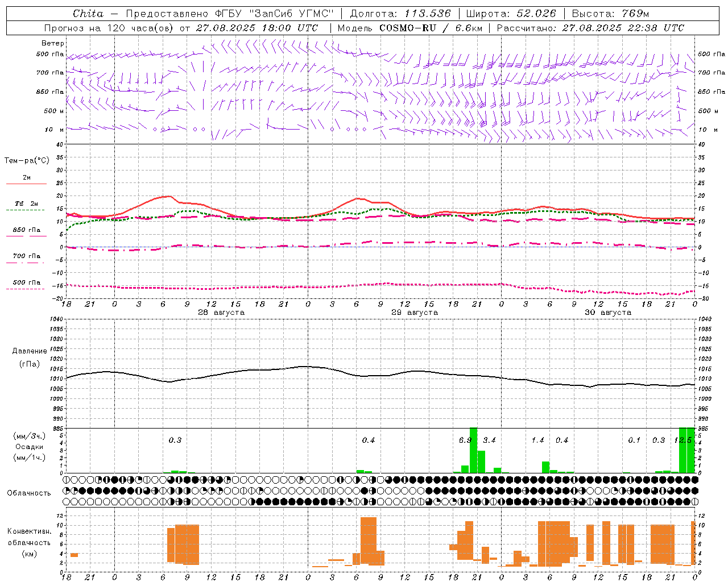Click the "Высота: 769м" header value
The image size is (728, 582).
(x=610, y=14)
